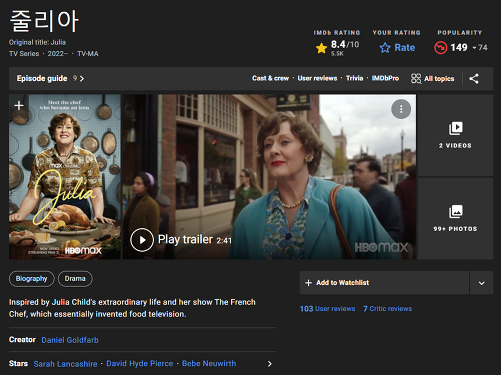Screen dimensions: 501x375
Task: Click the 'Stars' label
Action: coord(18,363)
